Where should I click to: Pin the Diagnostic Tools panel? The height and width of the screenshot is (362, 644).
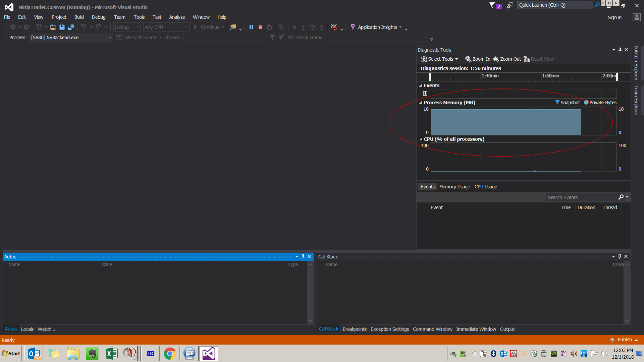tap(620, 50)
